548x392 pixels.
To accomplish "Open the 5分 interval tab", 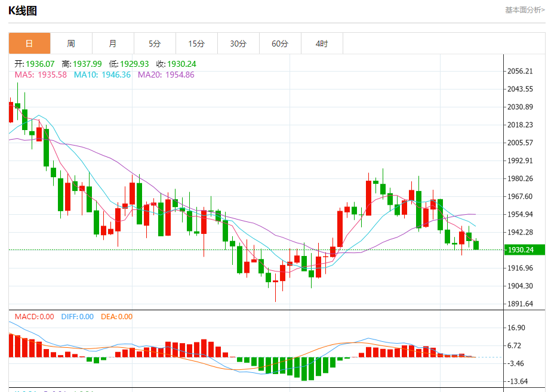I will click(155, 44).
